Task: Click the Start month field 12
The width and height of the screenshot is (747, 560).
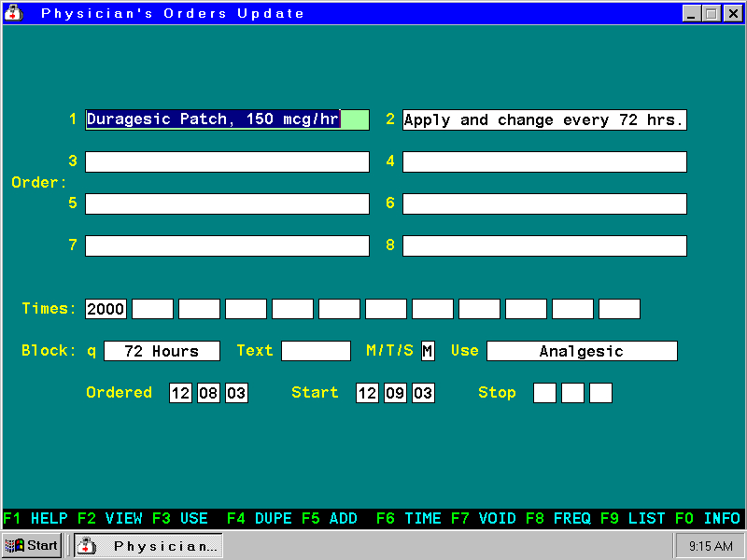Action: click(367, 393)
